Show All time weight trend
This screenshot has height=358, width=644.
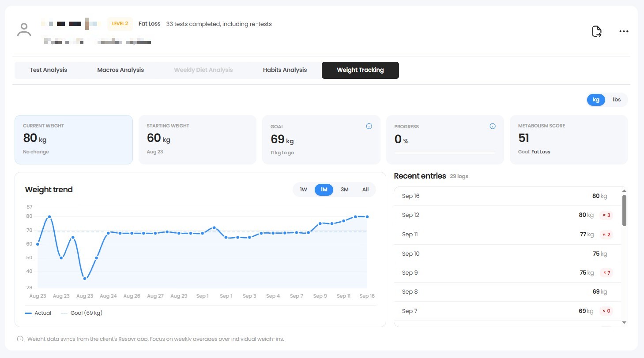coord(365,190)
